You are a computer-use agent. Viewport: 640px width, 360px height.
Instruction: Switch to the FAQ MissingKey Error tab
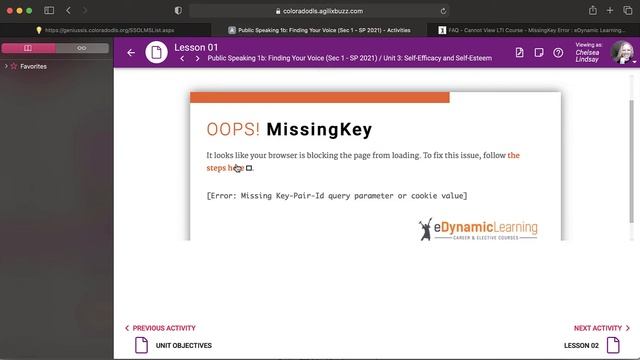(533, 30)
